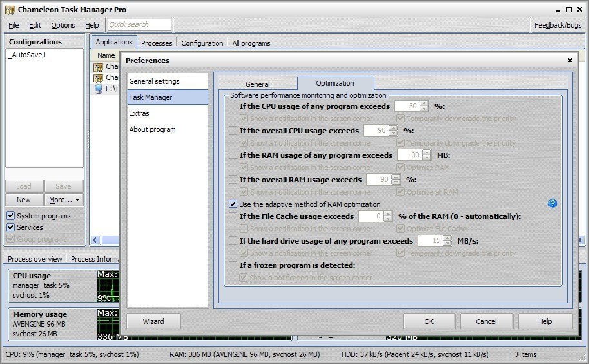Open the More... dropdown button
The height and width of the screenshot is (364, 589).
(x=64, y=200)
